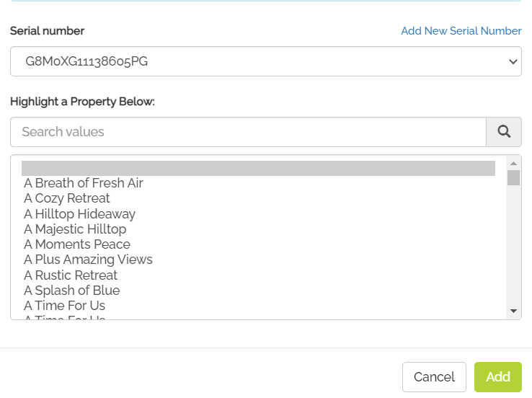Click the Add New Serial Number link
Viewport: 532px width, 398px height.
(x=461, y=31)
